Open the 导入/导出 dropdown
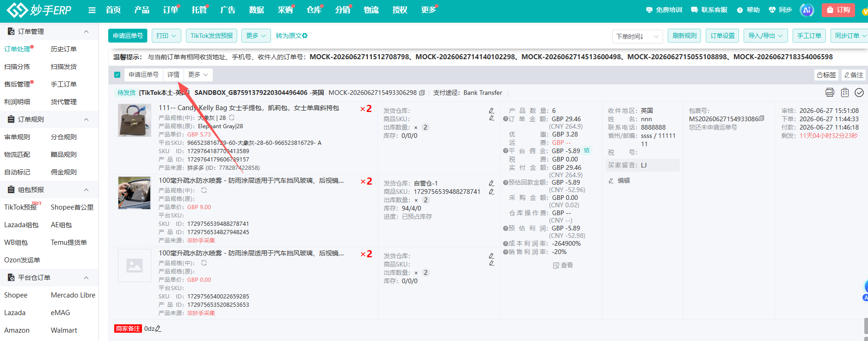This screenshot has height=341, width=868. click(x=765, y=36)
